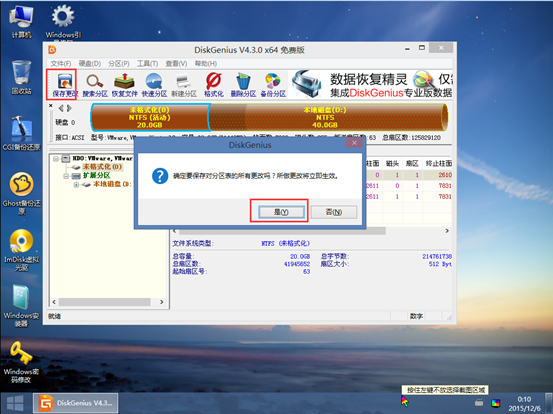Click the colorful display tray icon
The height and width of the screenshot is (414, 553).
click(496, 403)
